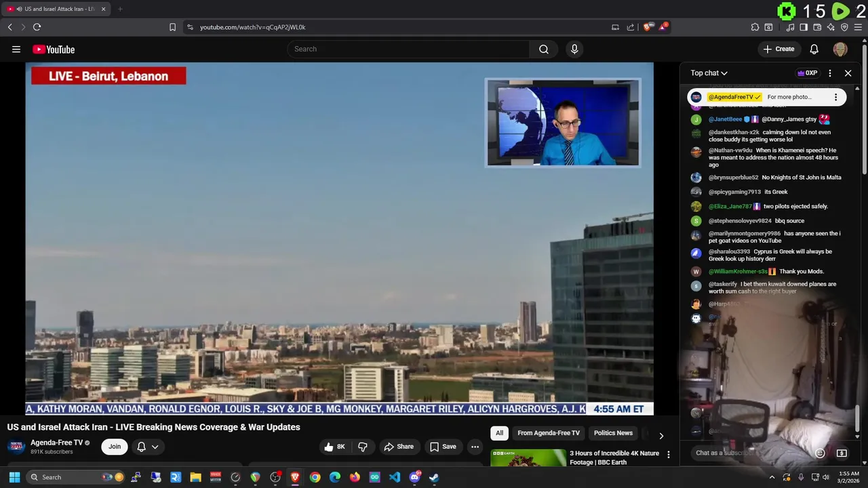Show hidden system tray icons
Image resolution: width=868 pixels, height=488 pixels.
772,477
